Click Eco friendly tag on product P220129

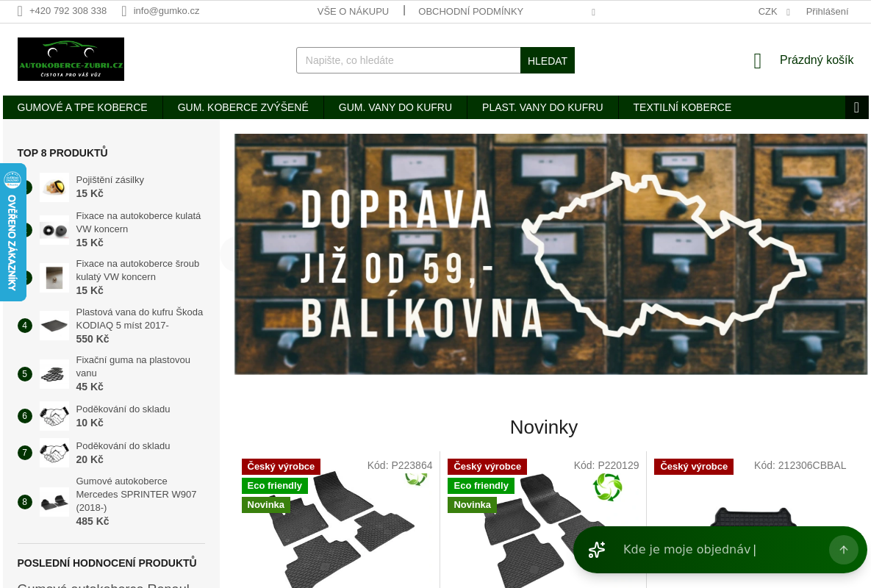click(x=481, y=486)
